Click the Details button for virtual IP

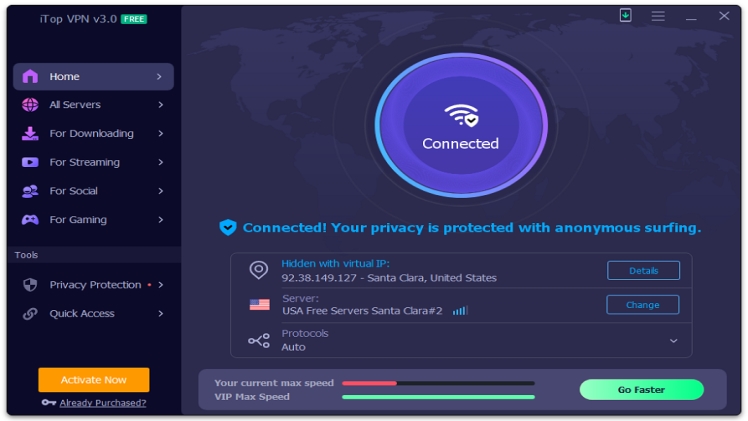(643, 270)
